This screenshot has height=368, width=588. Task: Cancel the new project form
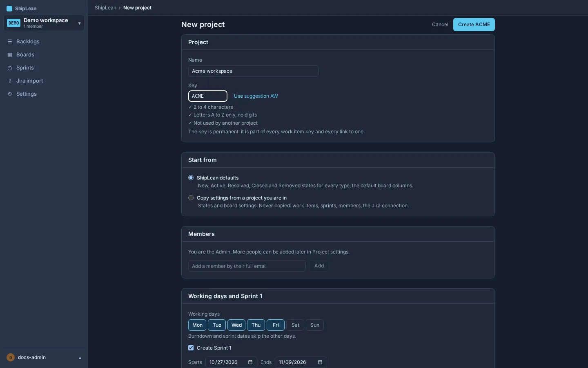pyautogui.click(x=440, y=25)
